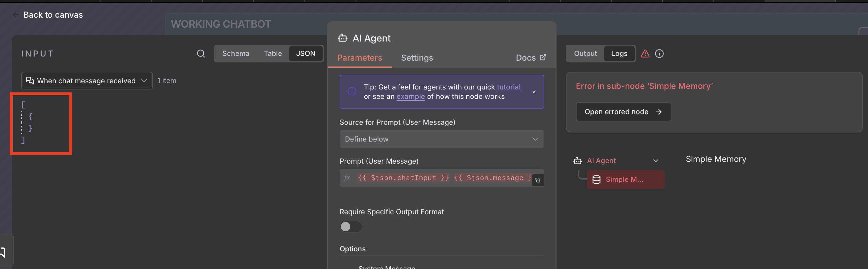Dismiss the tutorial tip banner
This screenshot has height=269, width=868.
[x=534, y=92]
